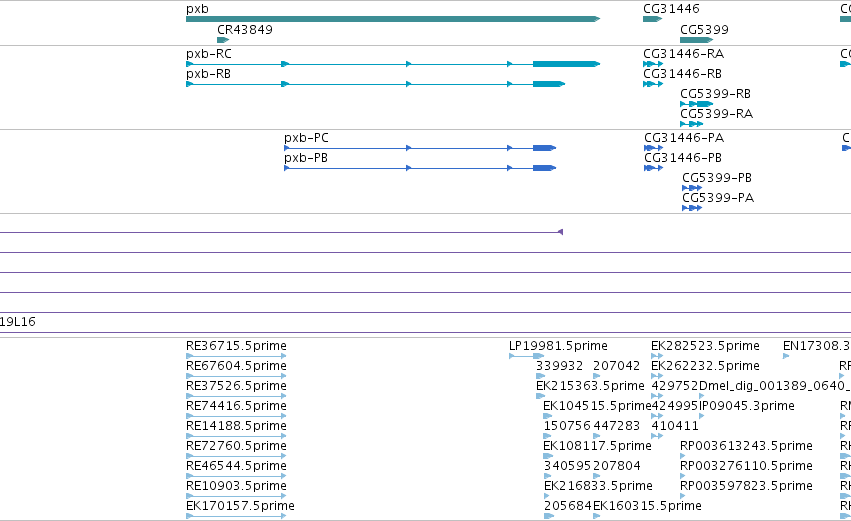Open the RE37526.5prime EST label

[x=236, y=386]
